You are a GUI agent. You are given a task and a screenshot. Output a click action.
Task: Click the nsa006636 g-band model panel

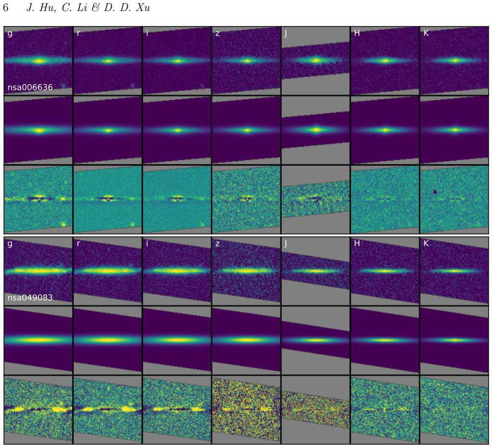tap(38, 130)
